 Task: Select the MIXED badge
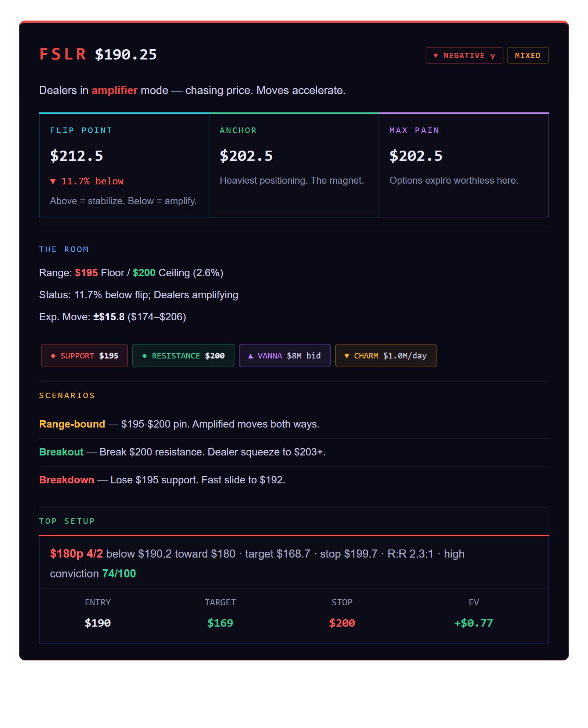pyautogui.click(x=528, y=55)
